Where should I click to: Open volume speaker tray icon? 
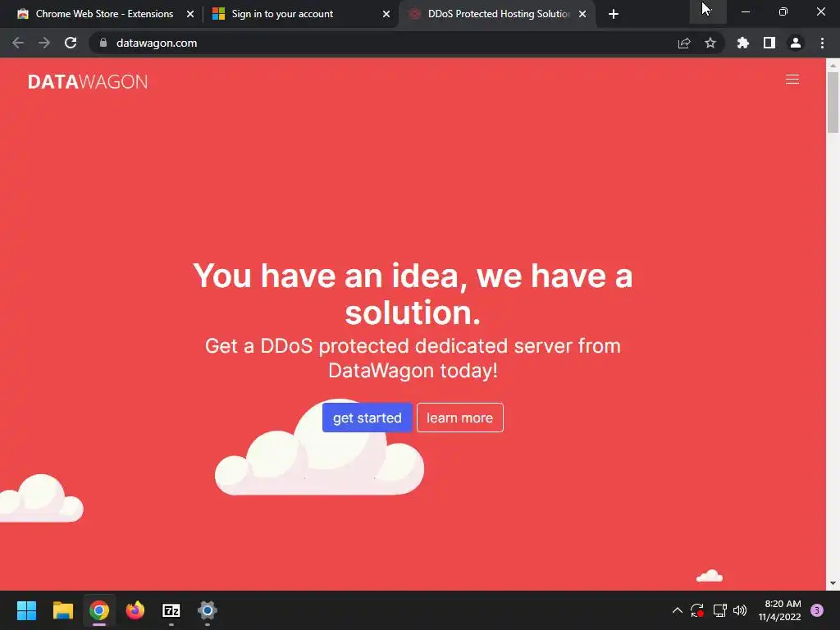pos(740,610)
